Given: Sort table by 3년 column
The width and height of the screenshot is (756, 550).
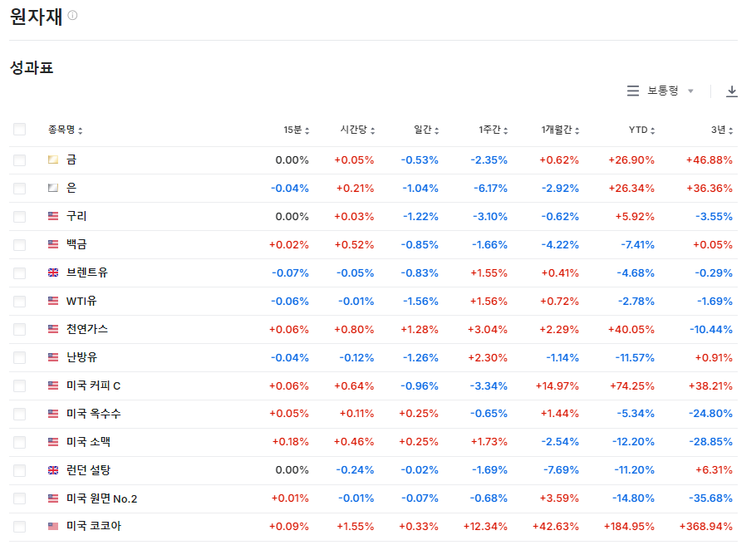Looking at the screenshot, I should coord(722,130).
